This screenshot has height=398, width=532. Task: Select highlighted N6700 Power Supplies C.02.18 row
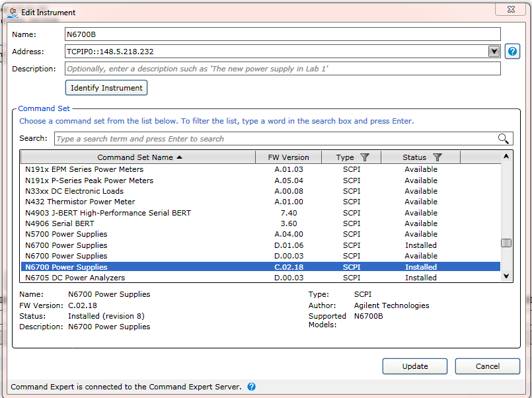coord(260,267)
